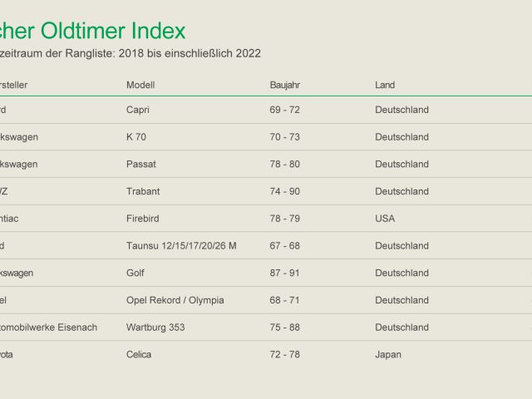Click the Taunsu 12/15/17/20/26 M entry
This screenshot has height=399, width=532.
click(x=181, y=246)
